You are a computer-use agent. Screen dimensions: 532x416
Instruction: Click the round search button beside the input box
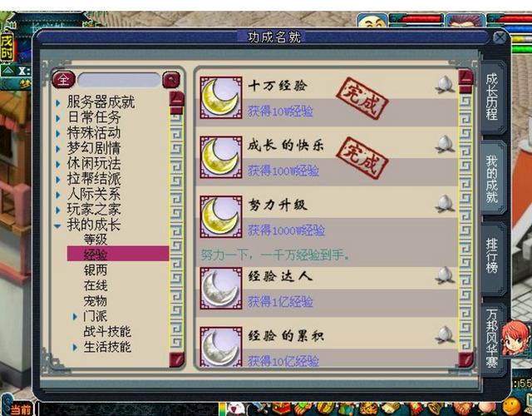click(171, 80)
